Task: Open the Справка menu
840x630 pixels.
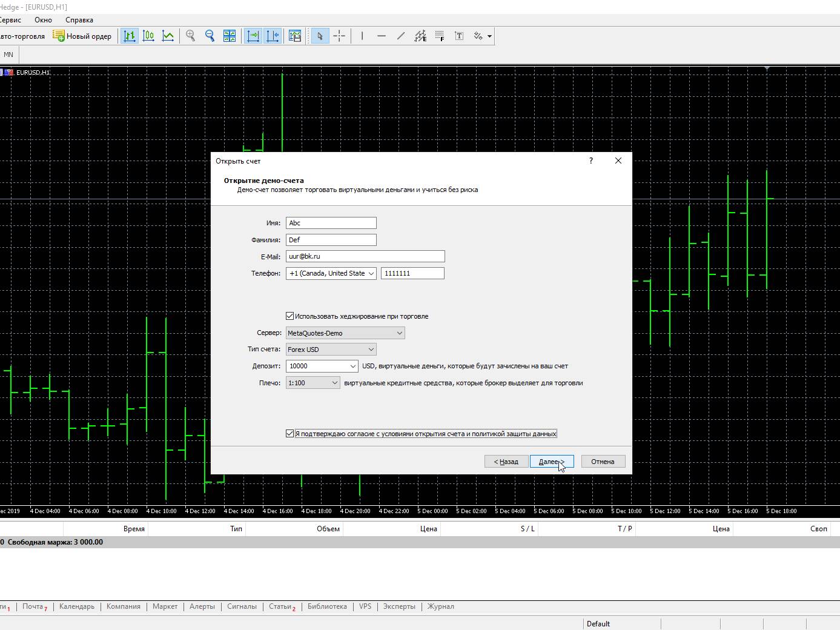Action: pos(79,20)
